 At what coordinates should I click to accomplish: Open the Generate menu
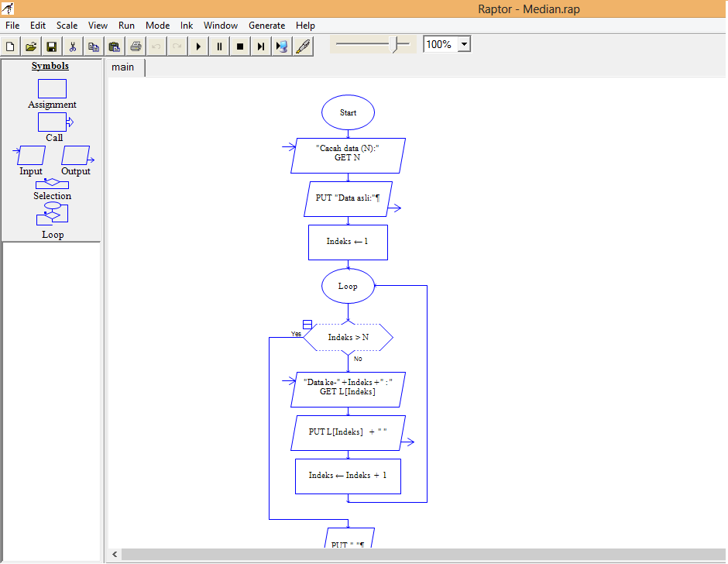(267, 25)
